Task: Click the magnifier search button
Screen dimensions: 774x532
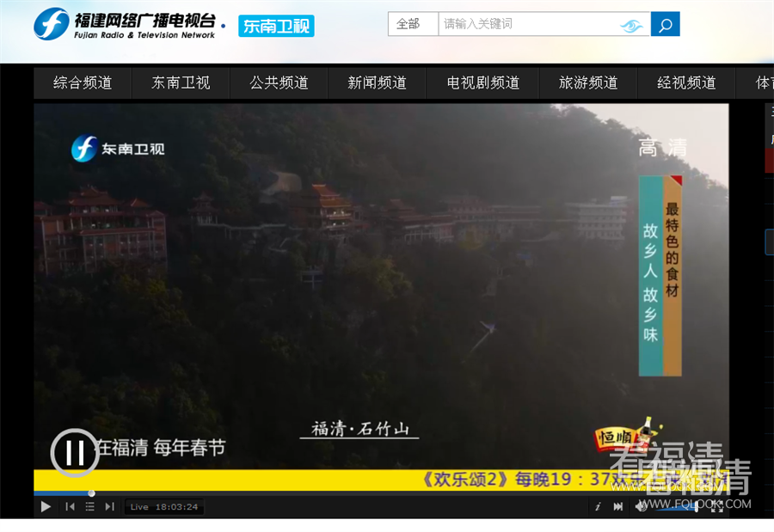Action: coord(666,24)
